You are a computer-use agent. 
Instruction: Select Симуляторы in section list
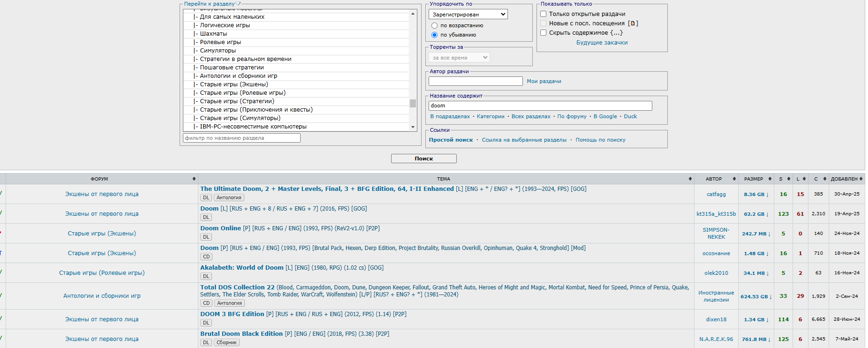click(296, 51)
